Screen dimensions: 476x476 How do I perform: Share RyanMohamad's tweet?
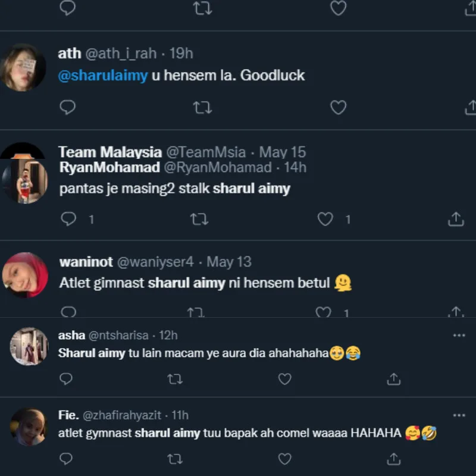[455, 220]
